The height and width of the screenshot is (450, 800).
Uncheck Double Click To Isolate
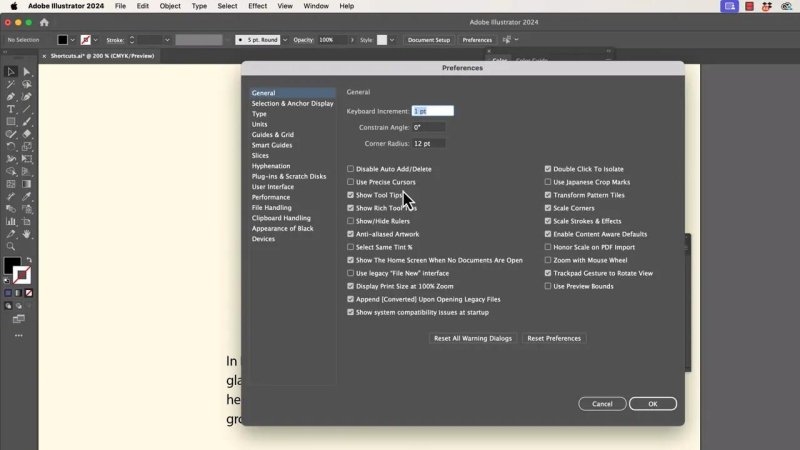point(548,169)
